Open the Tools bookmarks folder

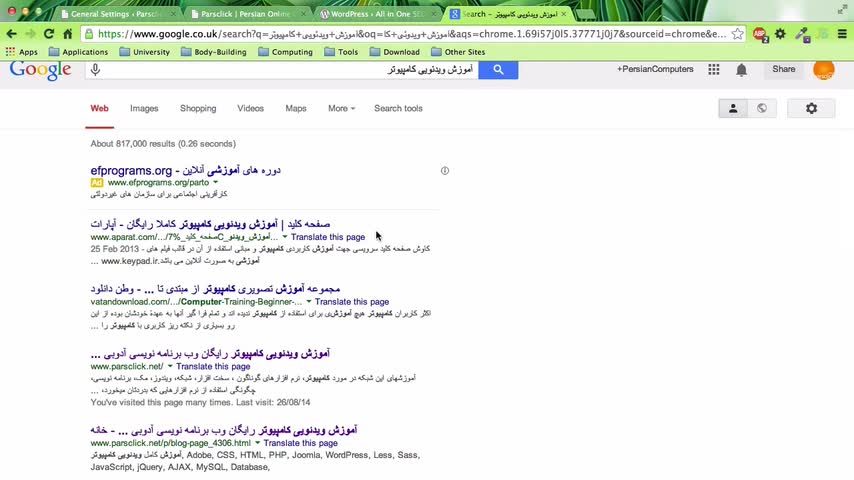click(x=341, y=52)
